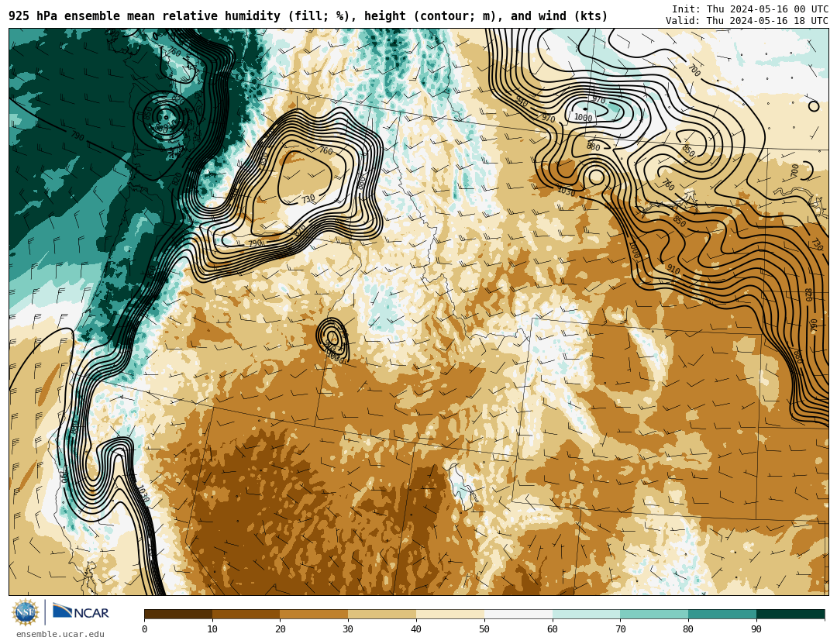837x644 pixels.
Task: Click the 730 contour label inside the closed low
Action: [x=308, y=198]
